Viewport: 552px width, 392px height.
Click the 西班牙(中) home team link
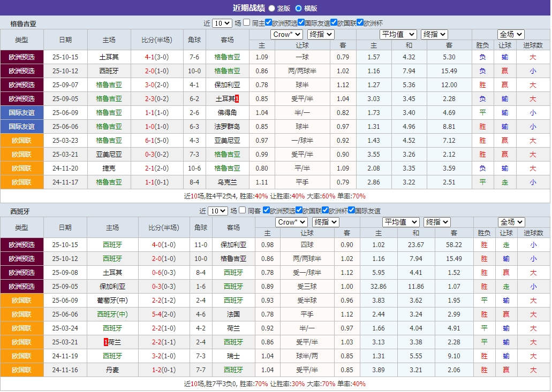pos(112,314)
